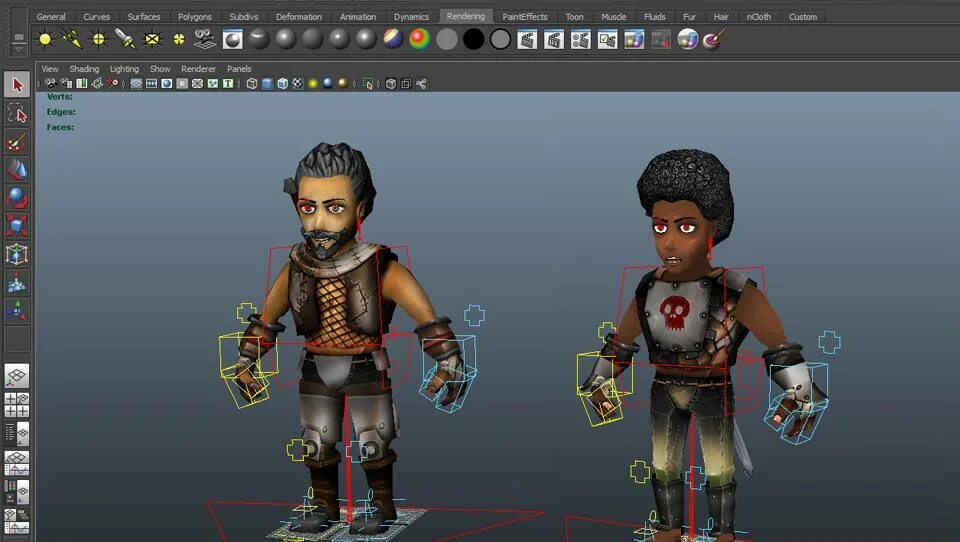Assign the outlined gray use-background shader
Image resolution: width=960 pixels, height=542 pixels.
(x=500, y=40)
